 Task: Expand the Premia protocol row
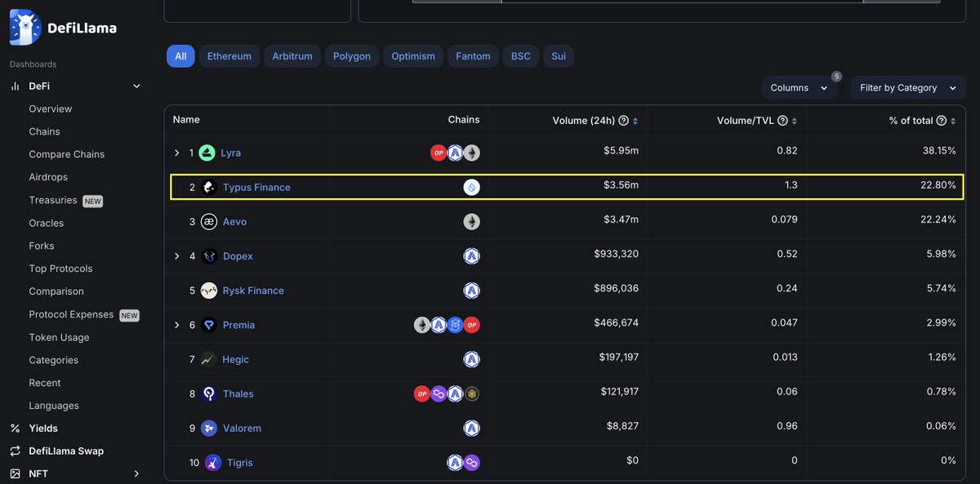[x=176, y=324]
